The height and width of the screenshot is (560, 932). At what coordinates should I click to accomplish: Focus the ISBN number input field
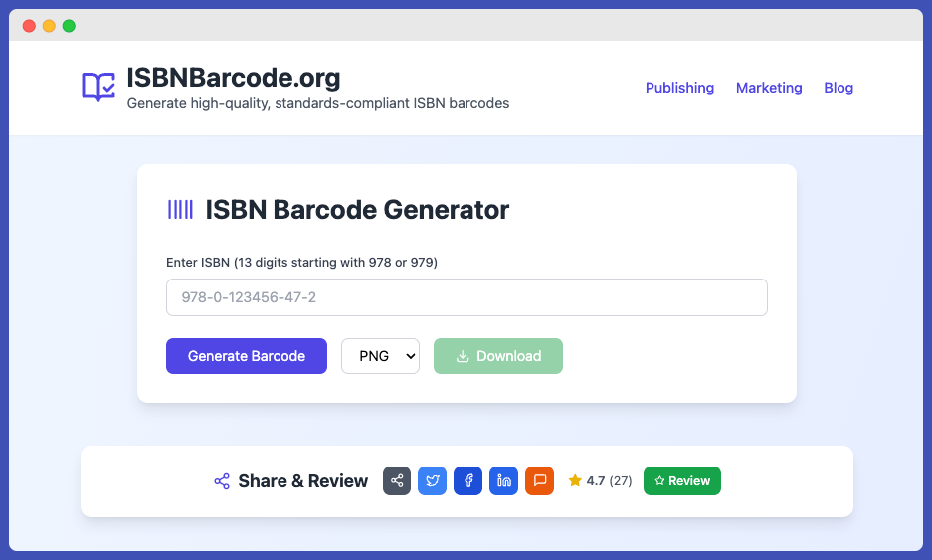(466, 297)
